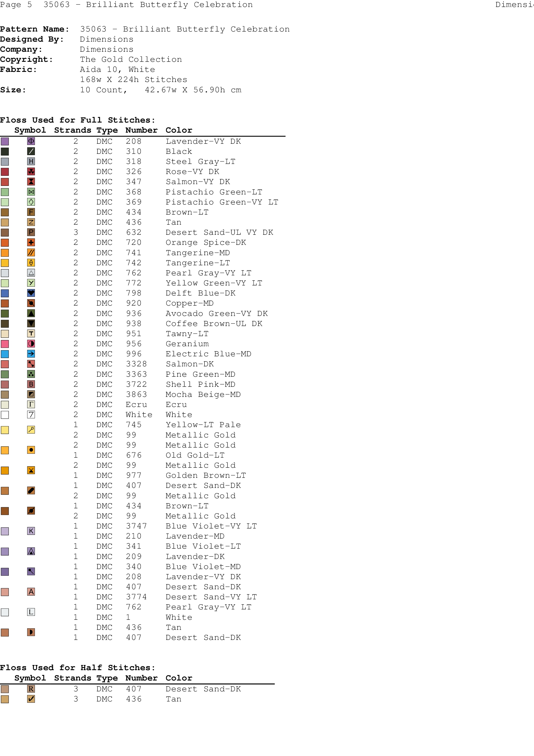The height and width of the screenshot is (756, 534).
Task: Click the T symbol icon for Tawny-LT
Action: [31, 334]
